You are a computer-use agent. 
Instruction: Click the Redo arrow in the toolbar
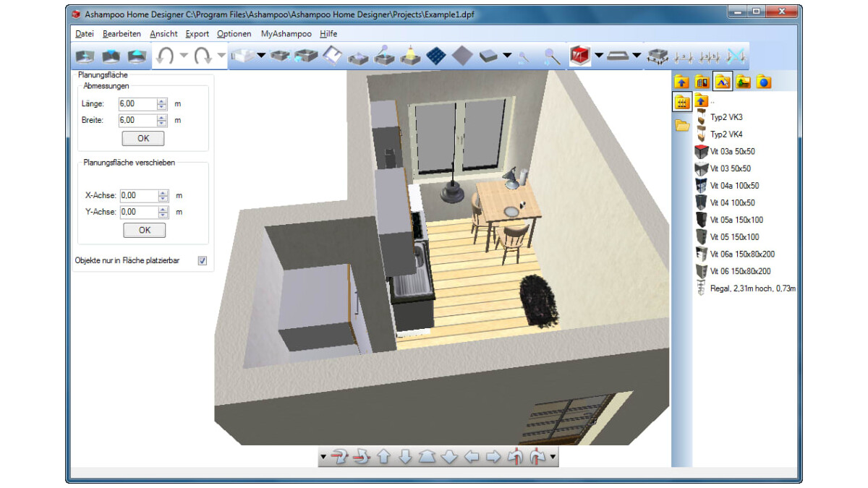(202, 56)
